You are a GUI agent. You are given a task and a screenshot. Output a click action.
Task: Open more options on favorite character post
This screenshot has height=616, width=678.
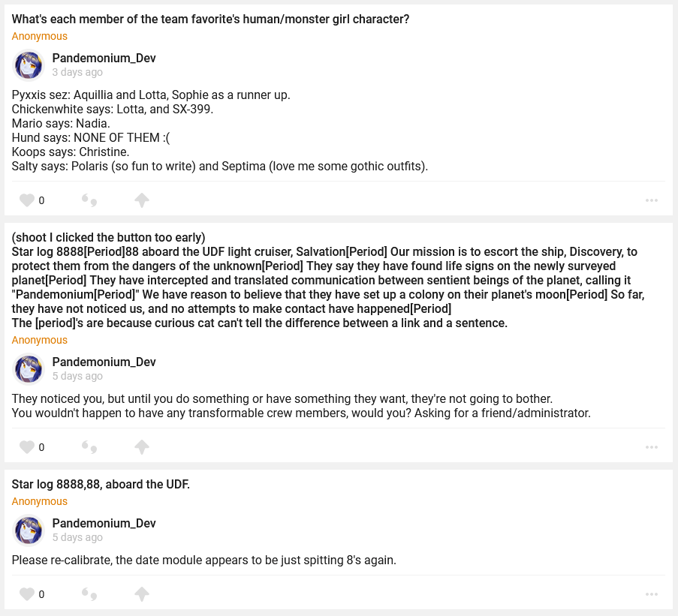pyautogui.click(x=651, y=200)
